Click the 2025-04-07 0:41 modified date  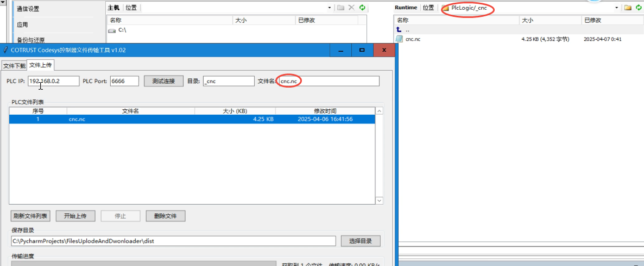coord(603,39)
